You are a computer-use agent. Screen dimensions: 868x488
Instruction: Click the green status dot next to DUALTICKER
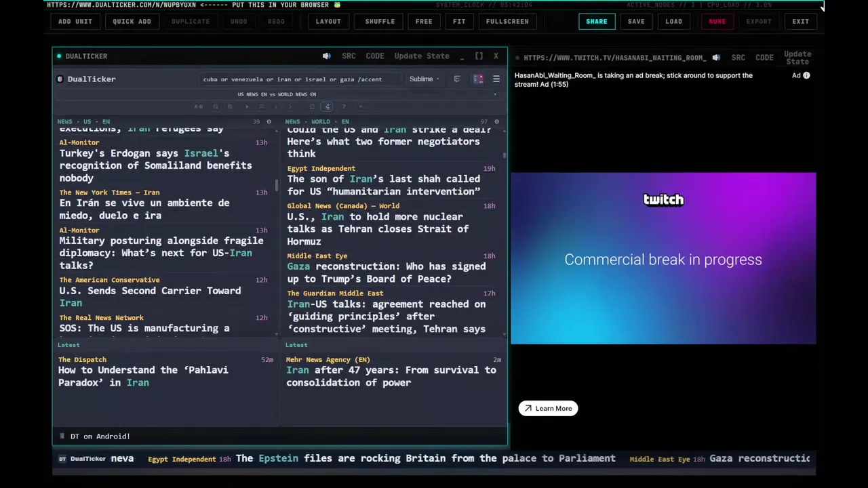pyautogui.click(x=59, y=56)
